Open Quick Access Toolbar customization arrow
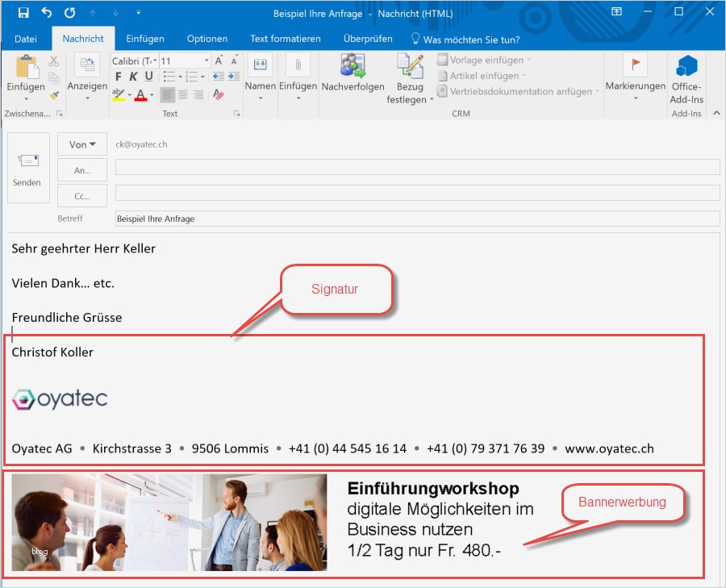 [138, 12]
